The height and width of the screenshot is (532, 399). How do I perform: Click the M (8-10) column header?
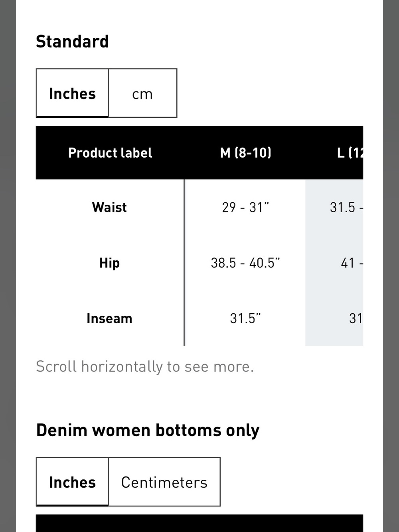pos(245,152)
